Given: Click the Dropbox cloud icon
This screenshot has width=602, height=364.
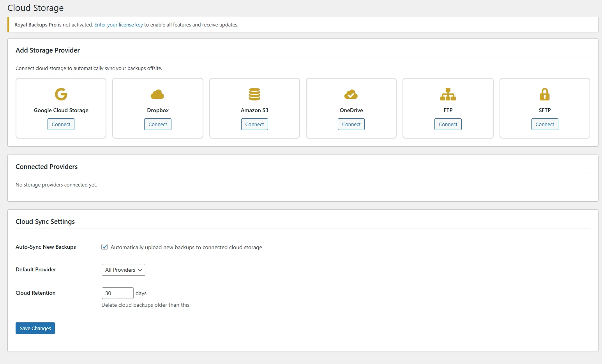Looking at the screenshot, I should tap(157, 94).
